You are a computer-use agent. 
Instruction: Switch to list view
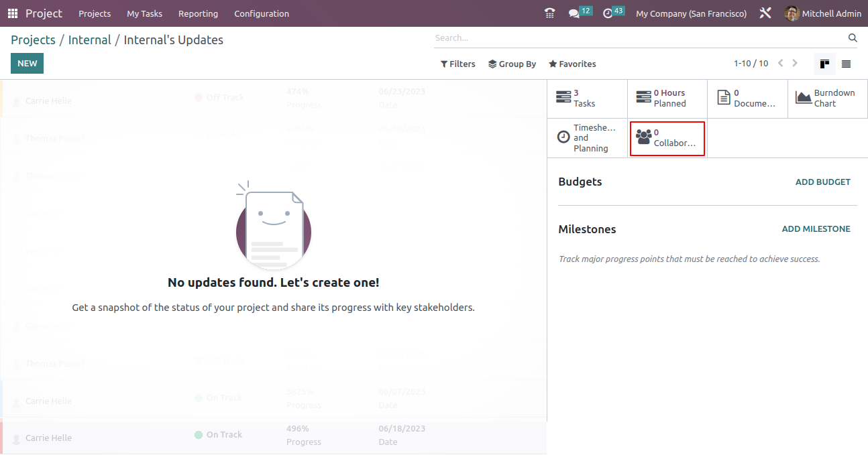(846, 64)
